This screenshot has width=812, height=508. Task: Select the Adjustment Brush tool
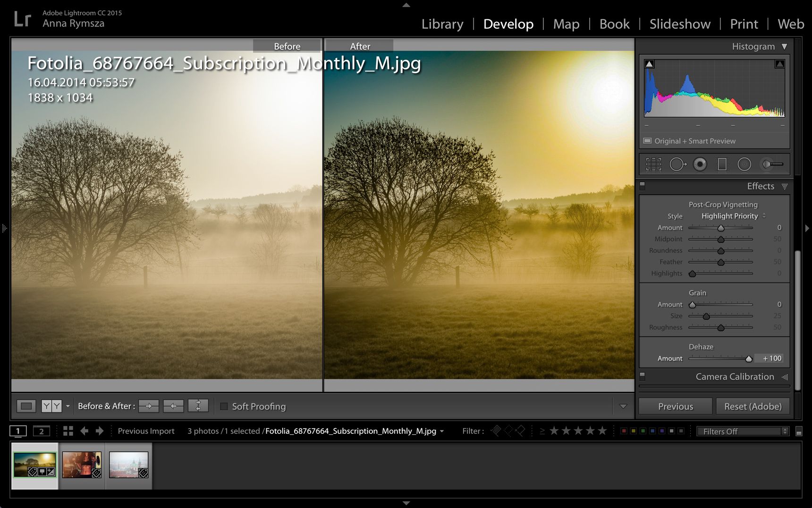point(772,164)
